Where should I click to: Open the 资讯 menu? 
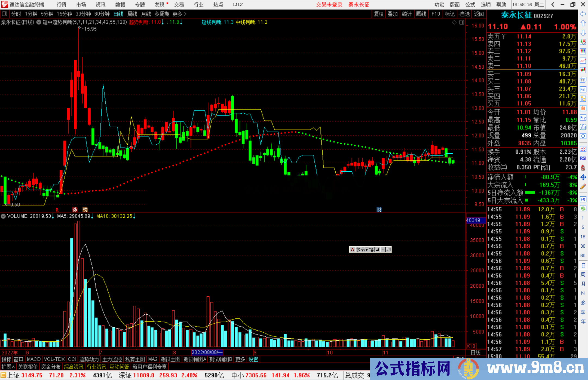(100, 5)
